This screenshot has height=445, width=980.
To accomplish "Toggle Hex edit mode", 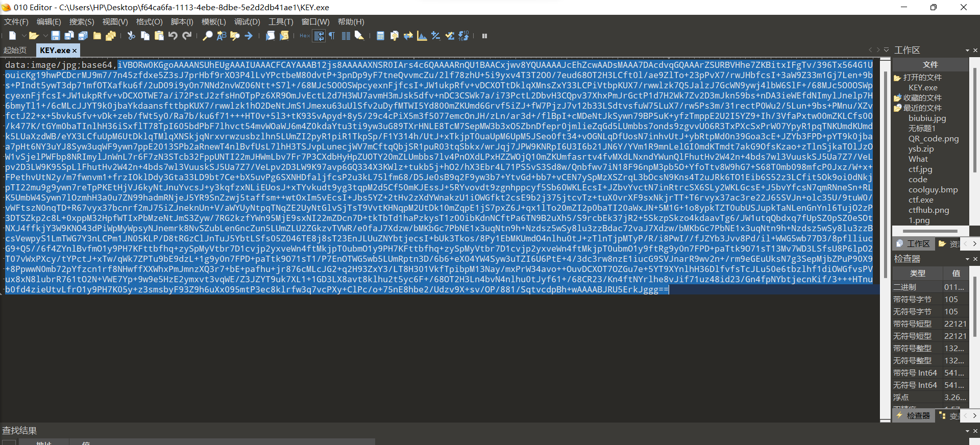I will pos(305,36).
